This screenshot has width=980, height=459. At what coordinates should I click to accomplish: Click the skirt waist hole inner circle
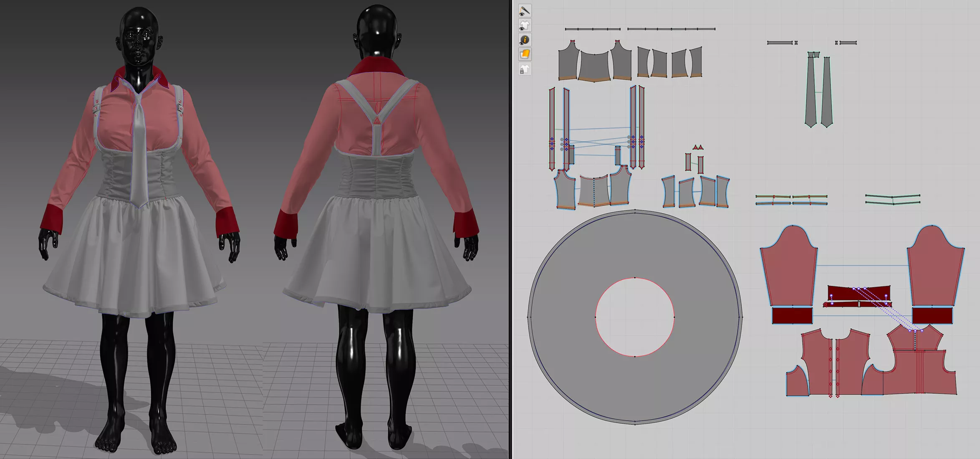[635, 317]
